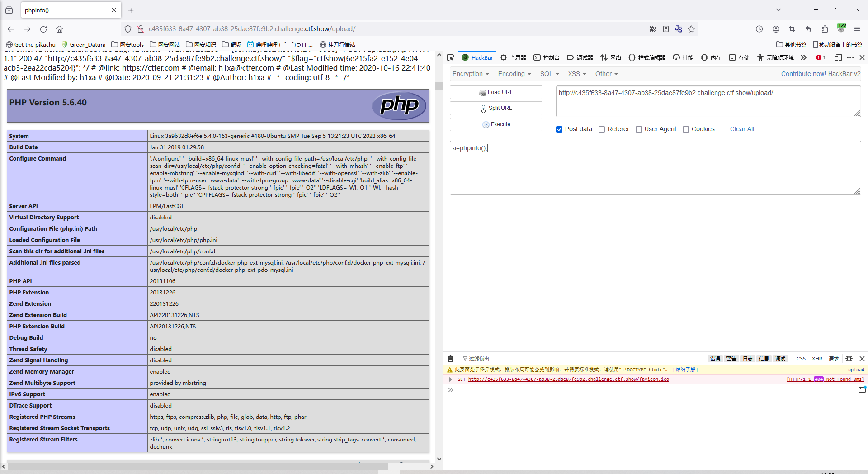
Task: Open the Contribute now! link
Action: tap(803, 74)
